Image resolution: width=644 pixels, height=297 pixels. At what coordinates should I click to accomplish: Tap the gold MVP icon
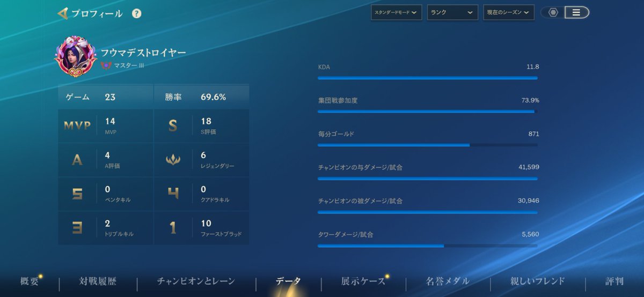[77, 126]
